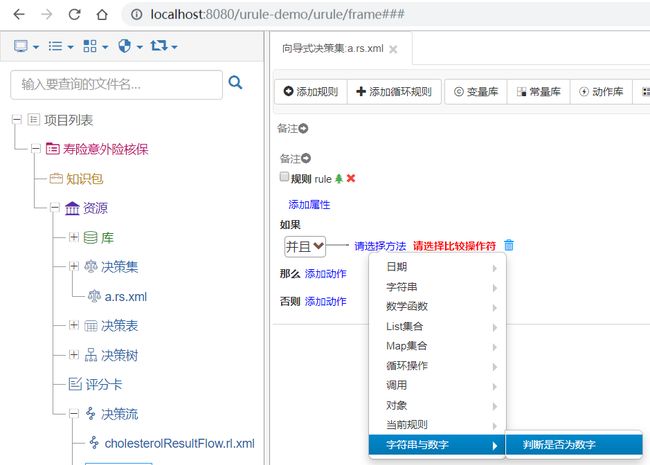Expand the 库 node
The image size is (650, 465).
pos(74,237)
